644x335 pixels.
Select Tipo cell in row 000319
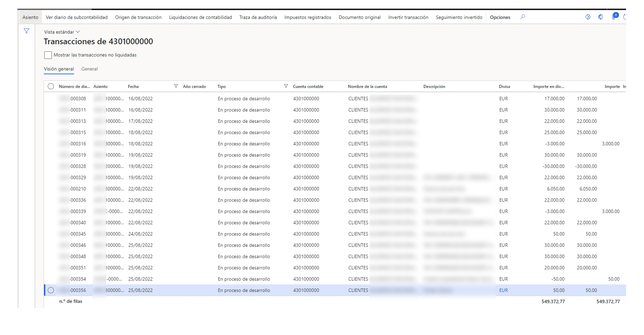coord(244,155)
